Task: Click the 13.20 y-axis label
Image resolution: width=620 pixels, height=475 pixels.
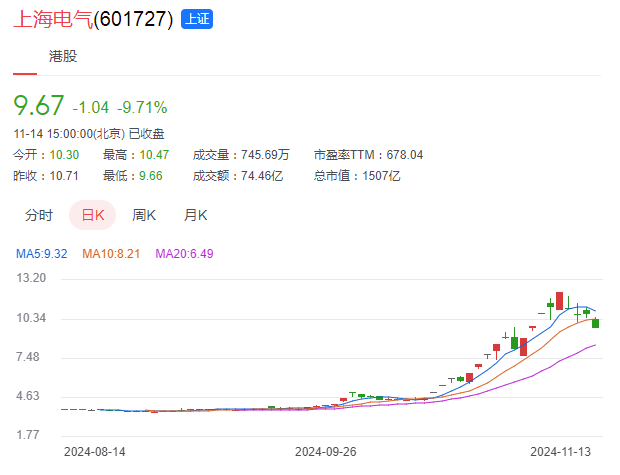Action: (31, 278)
